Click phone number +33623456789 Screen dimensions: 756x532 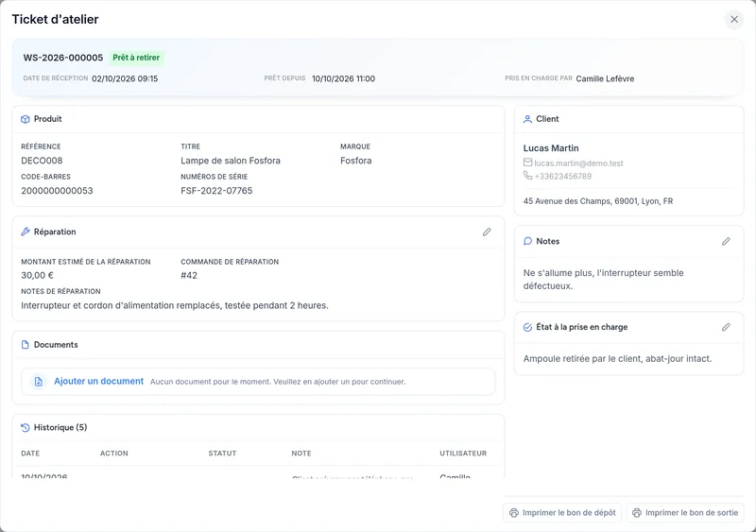[562, 176]
